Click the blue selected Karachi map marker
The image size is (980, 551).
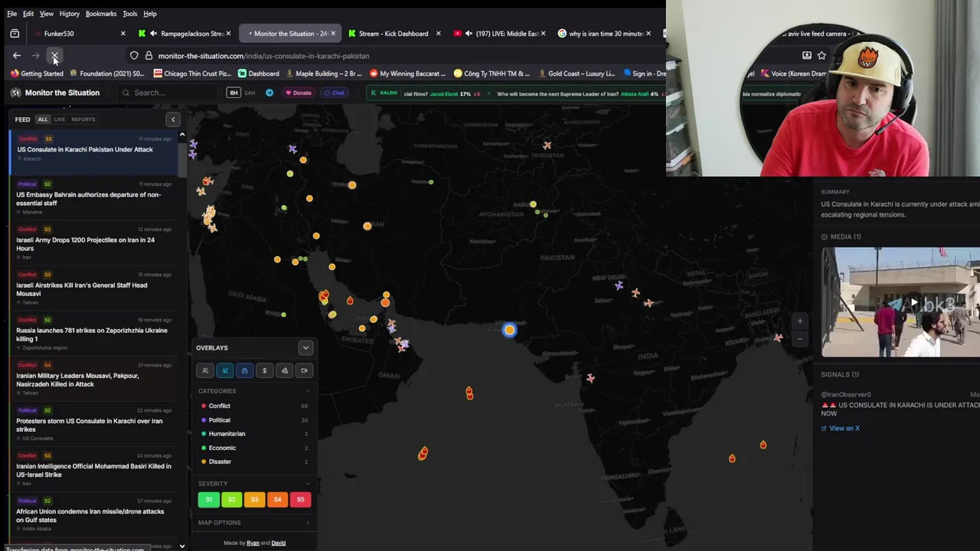(x=509, y=330)
